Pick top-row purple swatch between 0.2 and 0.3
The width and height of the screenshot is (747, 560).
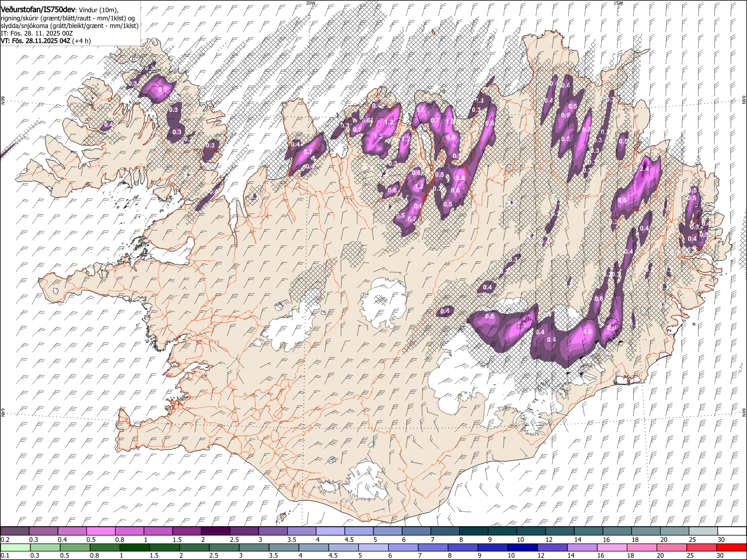pyautogui.click(x=15, y=531)
